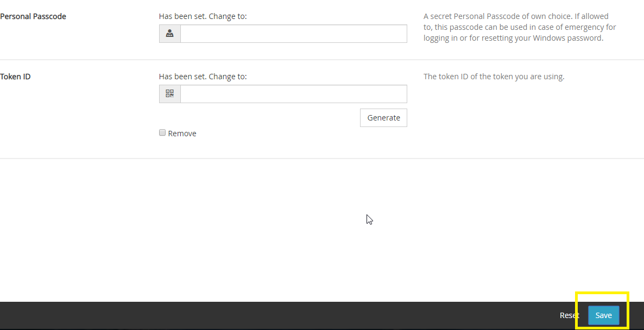This screenshot has width=644, height=330.
Task: Click the Token ID help description text
Action: (494, 77)
